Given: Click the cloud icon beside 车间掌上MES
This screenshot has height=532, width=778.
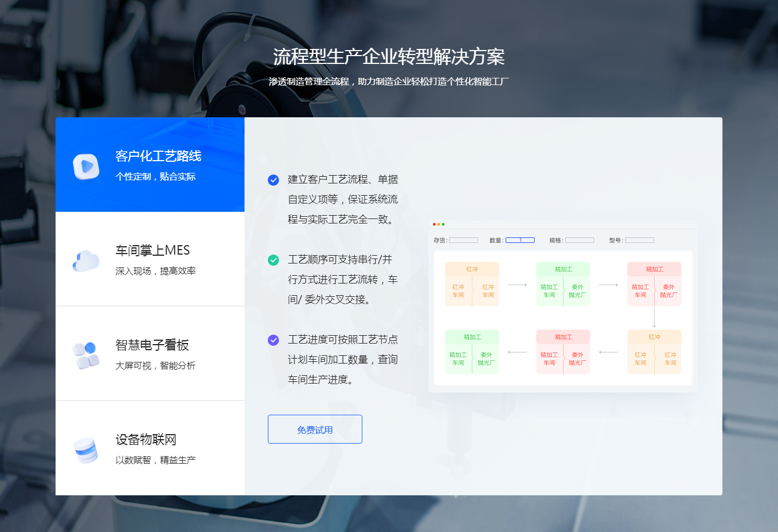Looking at the screenshot, I should (x=86, y=261).
